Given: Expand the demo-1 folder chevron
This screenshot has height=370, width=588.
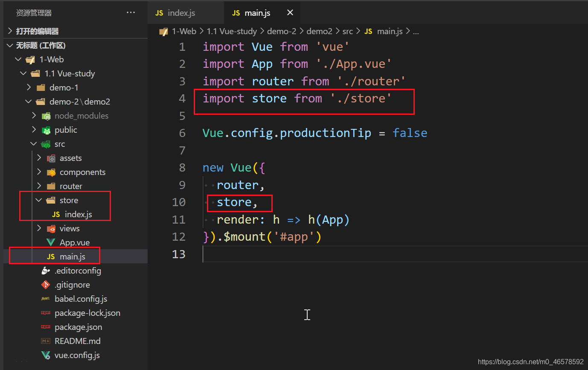Looking at the screenshot, I should 29,87.
